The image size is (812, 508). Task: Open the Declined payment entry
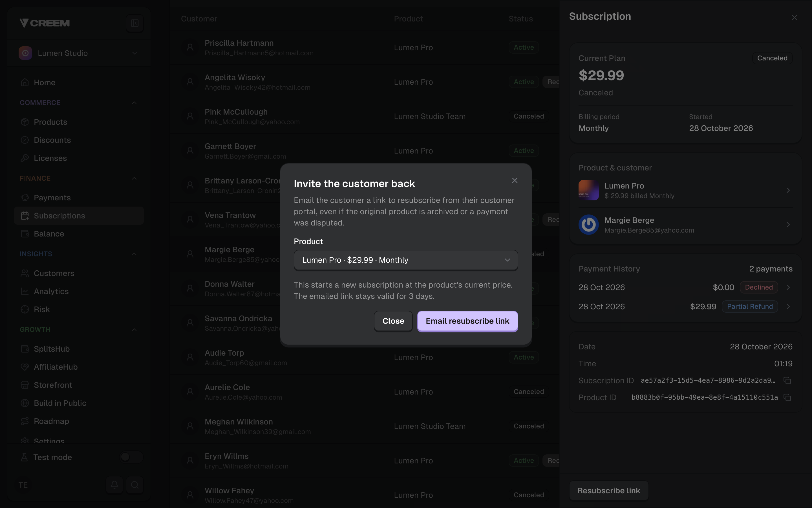click(685, 287)
